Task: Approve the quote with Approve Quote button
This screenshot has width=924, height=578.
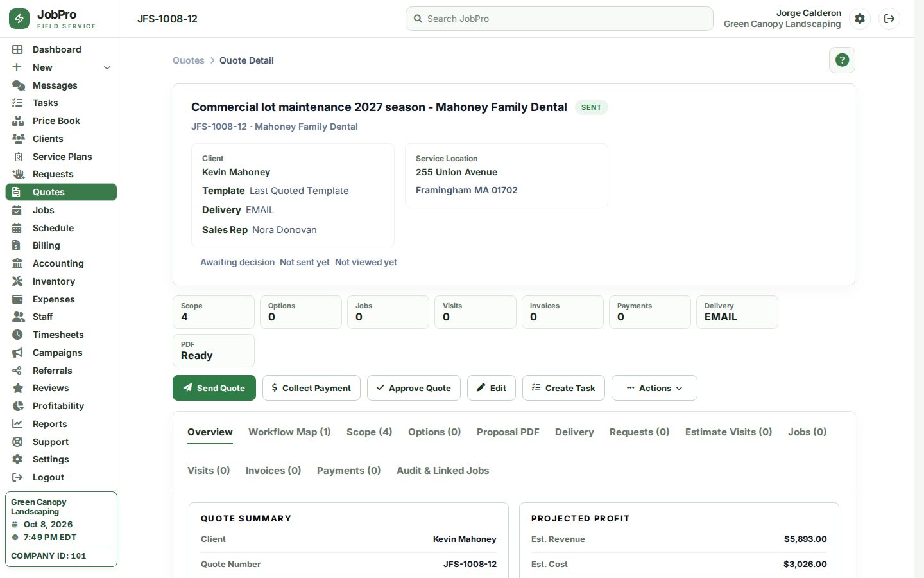Action: (413, 388)
